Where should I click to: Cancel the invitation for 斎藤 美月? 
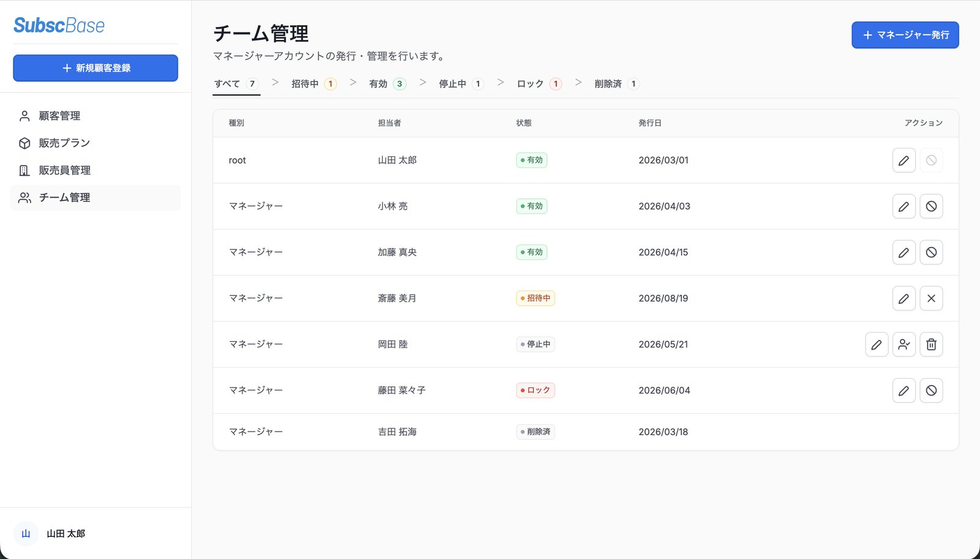pyautogui.click(x=931, y=299)
